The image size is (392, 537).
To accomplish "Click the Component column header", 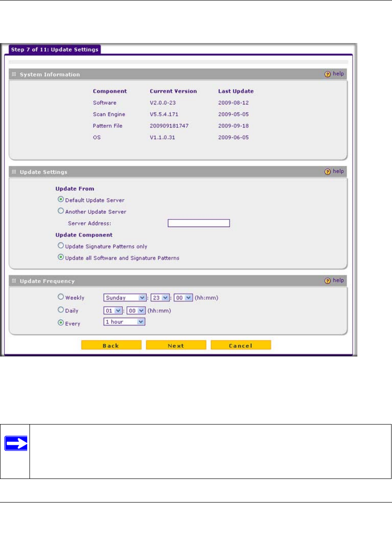I will coord(110,91).
